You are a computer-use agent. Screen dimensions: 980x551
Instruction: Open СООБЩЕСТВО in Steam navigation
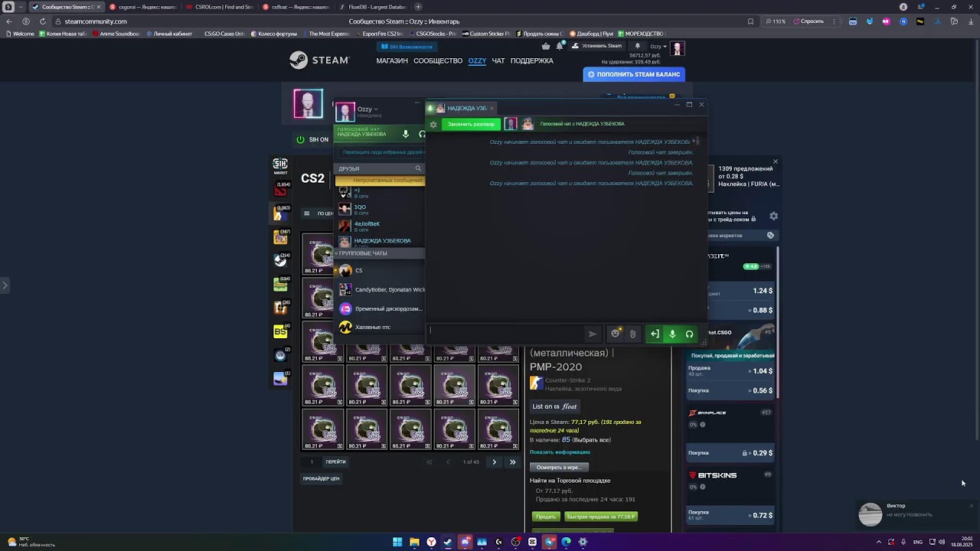(438, 60)
